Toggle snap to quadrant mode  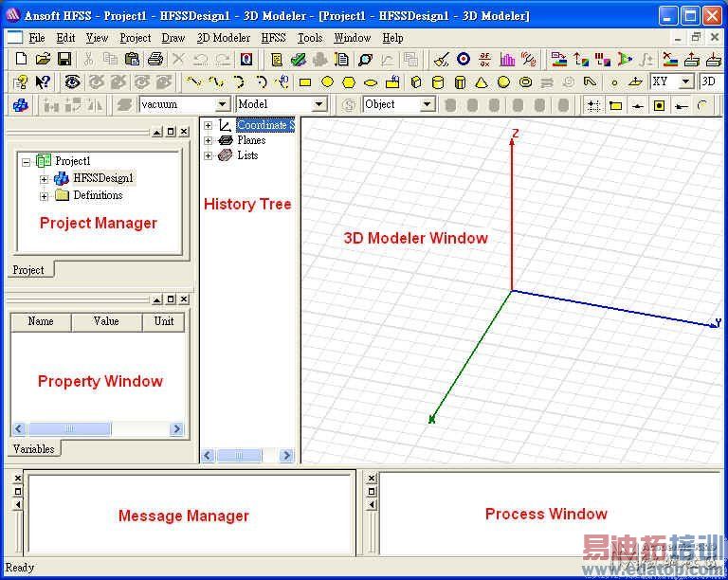(x=682, y=106)
